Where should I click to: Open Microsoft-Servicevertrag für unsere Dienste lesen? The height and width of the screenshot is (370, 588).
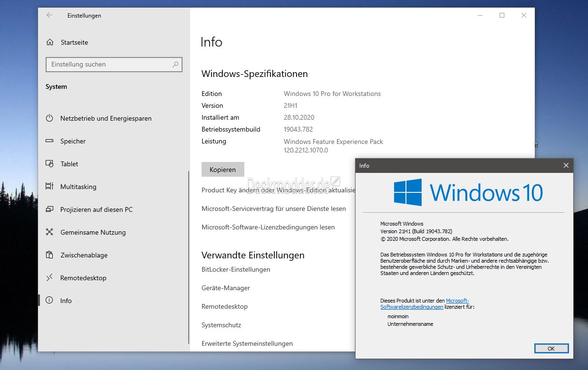[274, 209]
